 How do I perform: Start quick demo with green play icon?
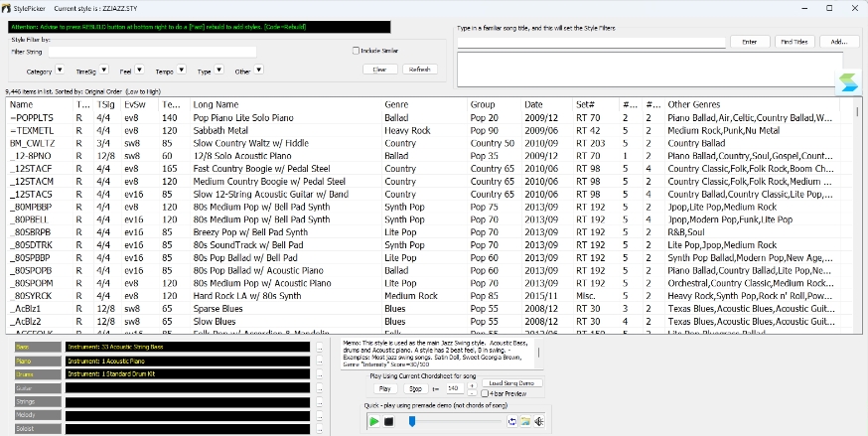click(x=374, y=422)
